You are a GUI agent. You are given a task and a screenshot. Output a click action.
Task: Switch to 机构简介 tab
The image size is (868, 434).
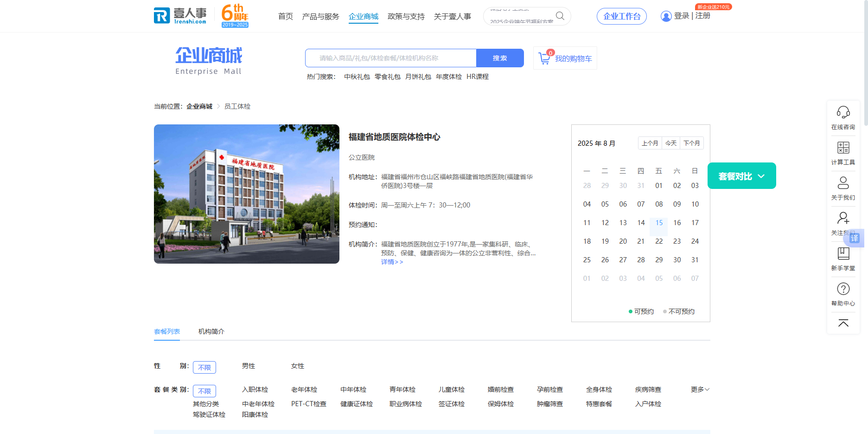point(211,331)
